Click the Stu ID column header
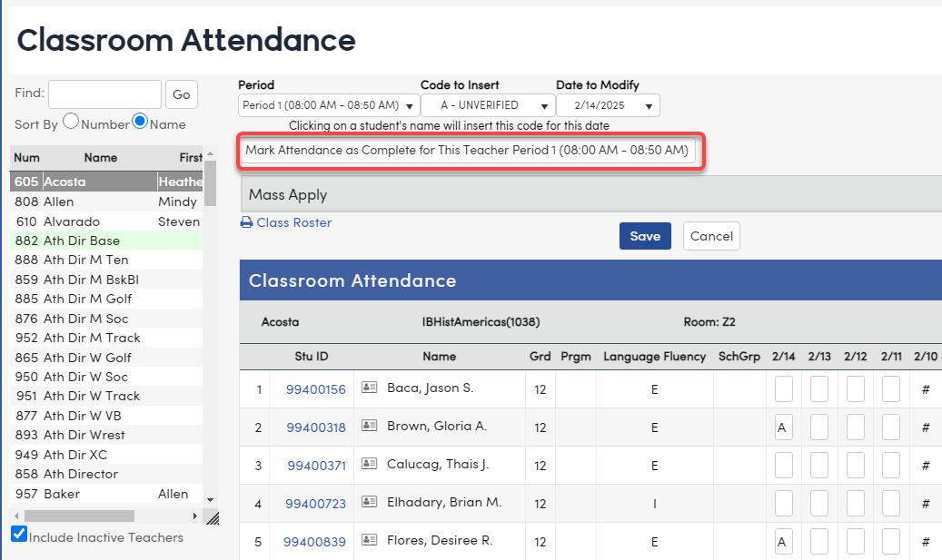This screenshot has height=560, width=942. [312, 357]
